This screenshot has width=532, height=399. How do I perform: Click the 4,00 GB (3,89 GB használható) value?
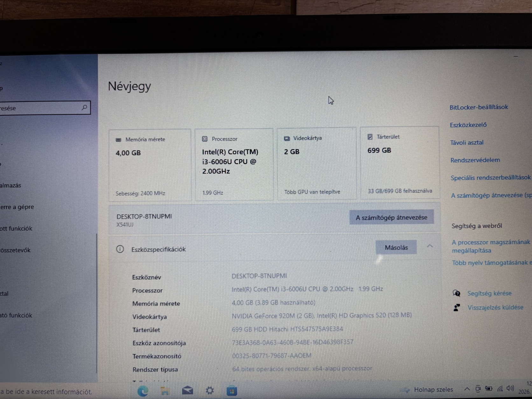(x=274, y=303)
